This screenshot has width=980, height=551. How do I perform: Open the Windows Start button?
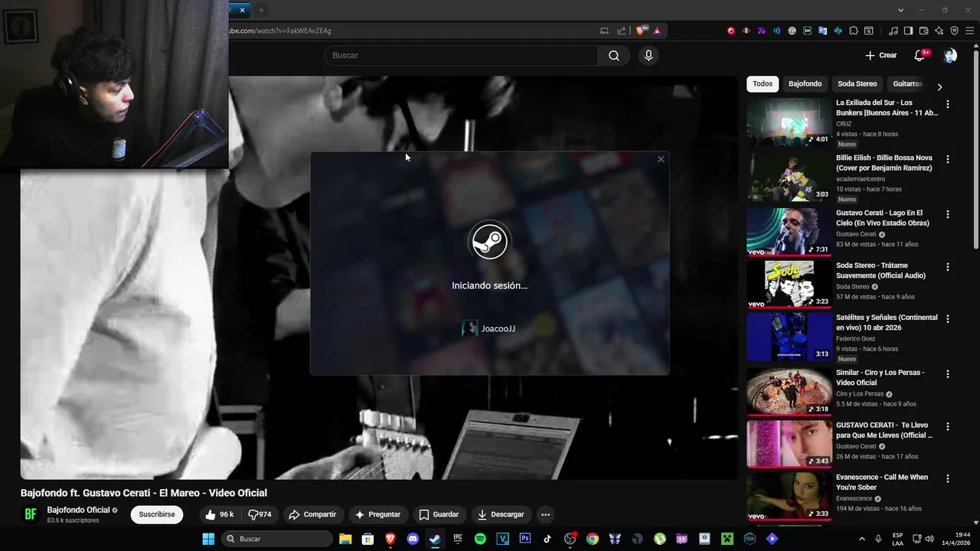(208, 539)
